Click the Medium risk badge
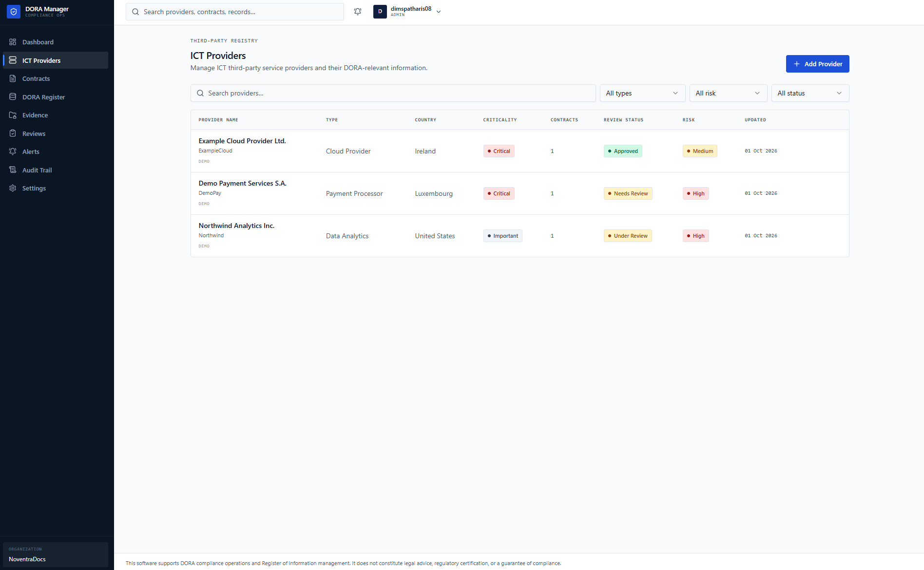924x570 pixels. tap(700, 151)
